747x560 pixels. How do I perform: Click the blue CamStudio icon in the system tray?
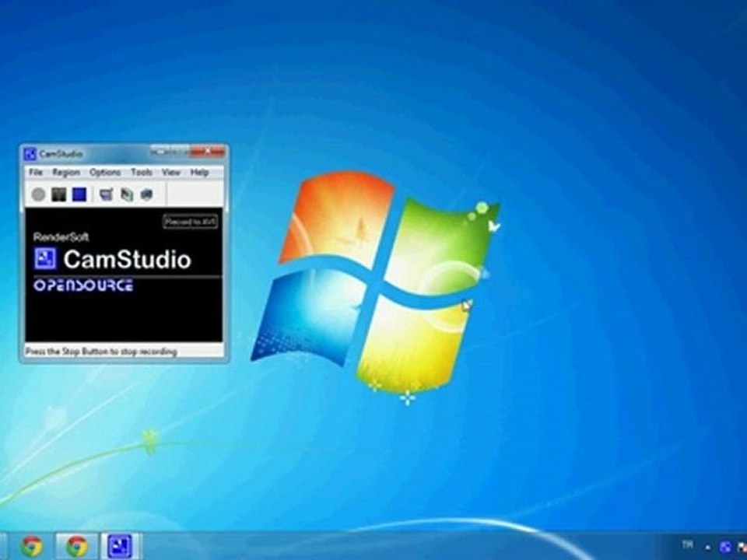(x=725, y=547)
